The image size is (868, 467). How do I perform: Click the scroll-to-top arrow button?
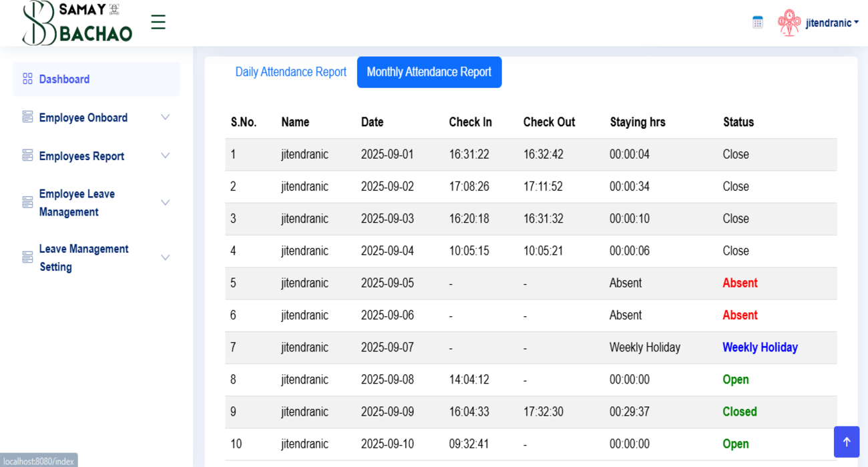click(846, 442)
